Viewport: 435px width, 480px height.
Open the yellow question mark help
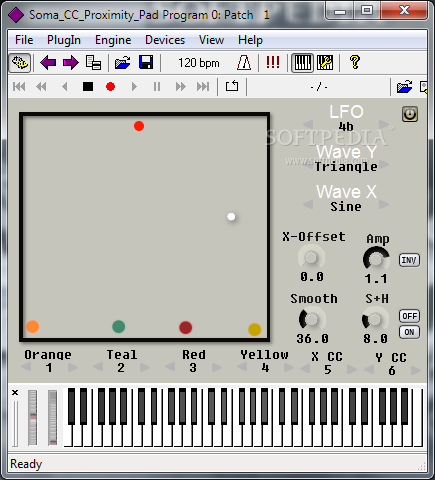click(355, 62)
